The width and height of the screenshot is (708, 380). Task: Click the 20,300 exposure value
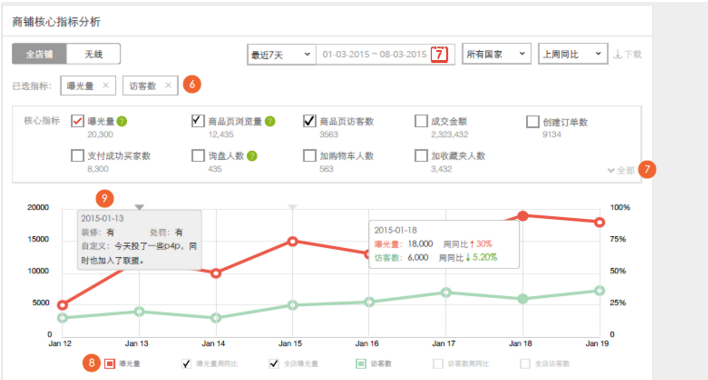click(100, 134)
